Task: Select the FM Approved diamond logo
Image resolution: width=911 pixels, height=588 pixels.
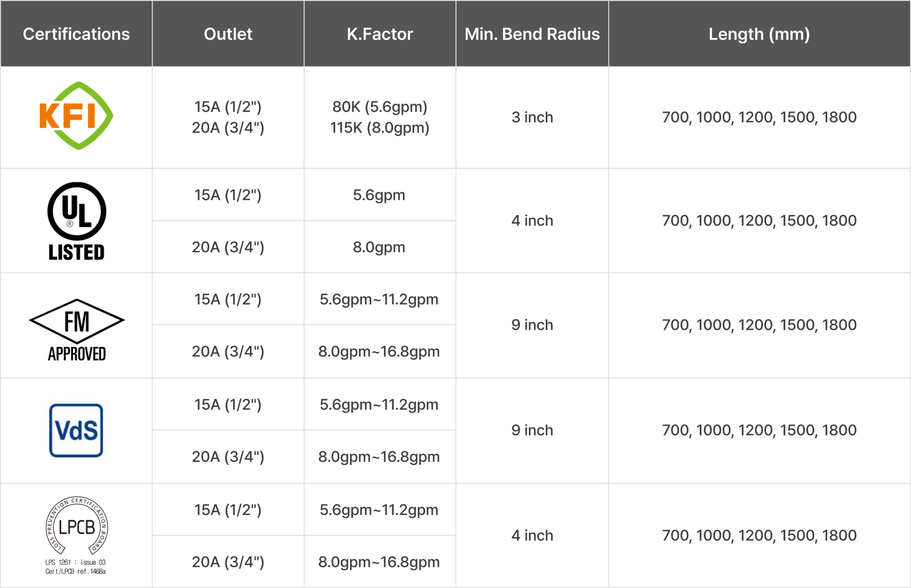Action: (x=76, y=330)
